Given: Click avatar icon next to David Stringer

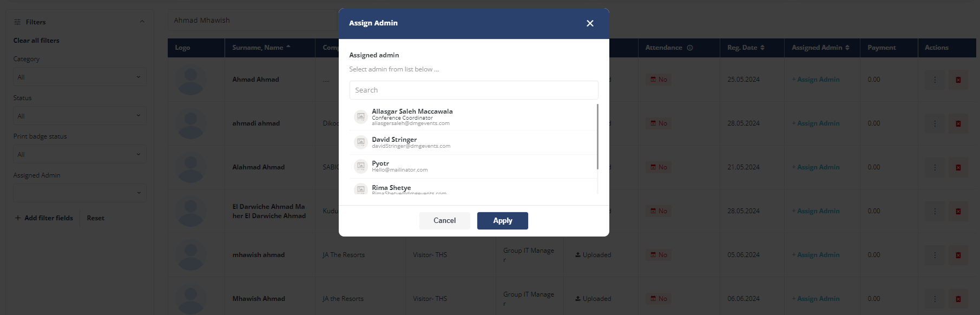Looking at the screenshot, I should point(360,142).
